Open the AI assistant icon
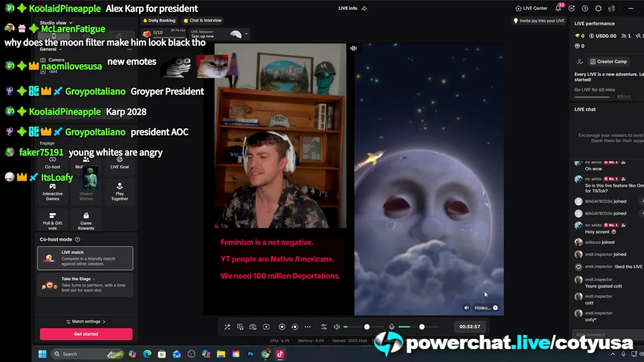 pos(572,8)
